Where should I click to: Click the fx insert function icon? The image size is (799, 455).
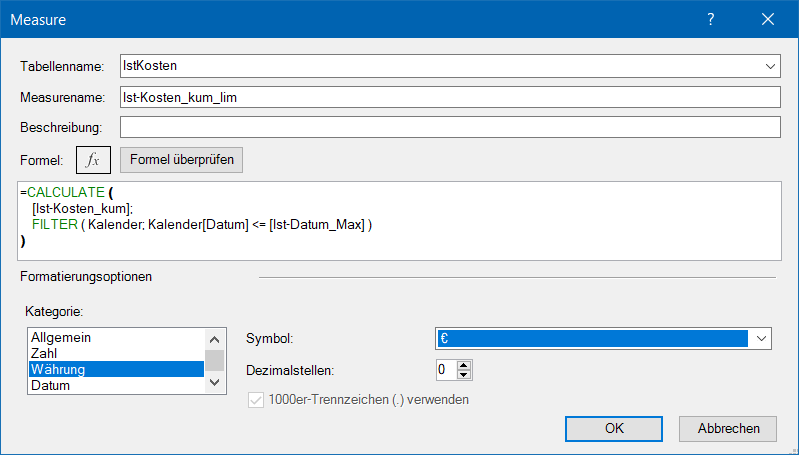[94, 160]
